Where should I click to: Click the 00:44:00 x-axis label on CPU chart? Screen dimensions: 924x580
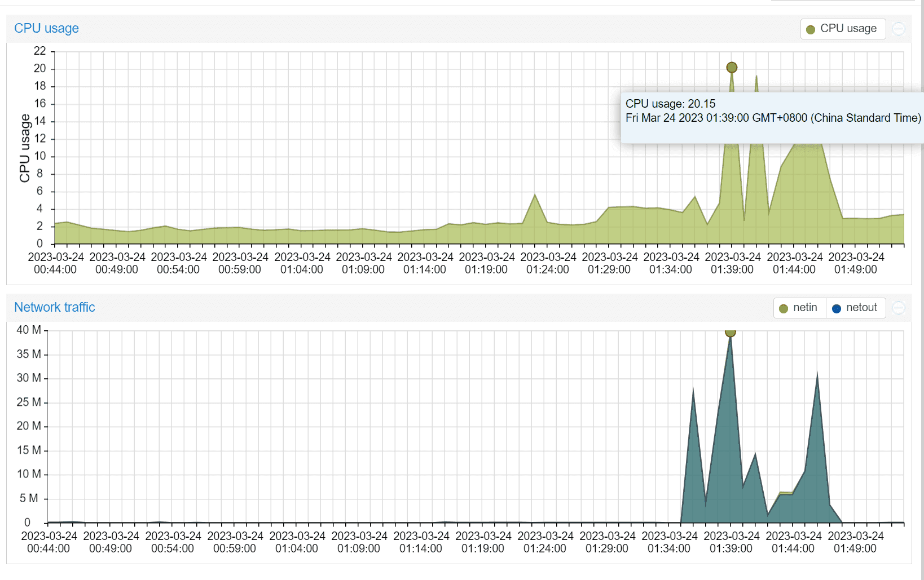(55, 263)
